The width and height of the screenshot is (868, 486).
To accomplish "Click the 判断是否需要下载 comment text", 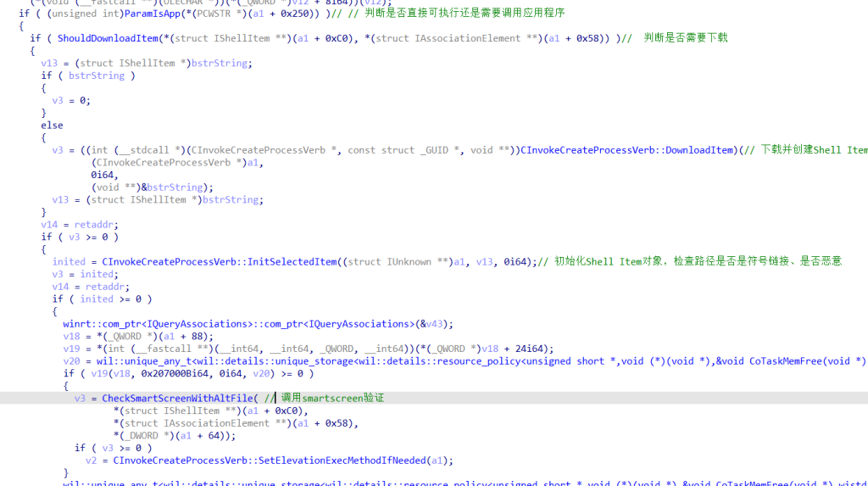I will point(686,38).
